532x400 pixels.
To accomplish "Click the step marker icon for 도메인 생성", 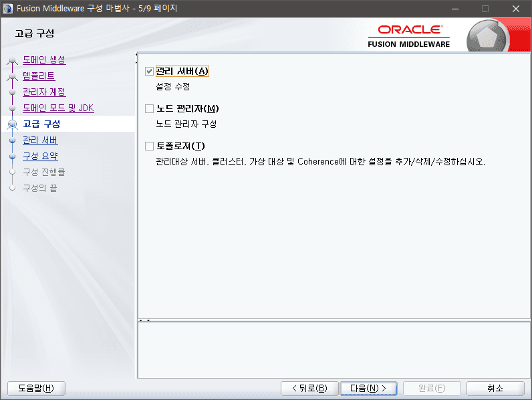I will pyautogui.click(x=13, y=60).
